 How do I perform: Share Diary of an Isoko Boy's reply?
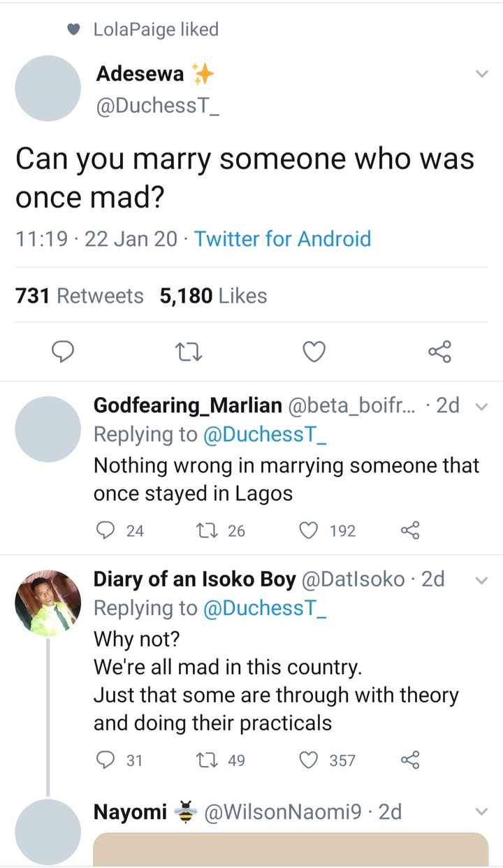[410, 760]
